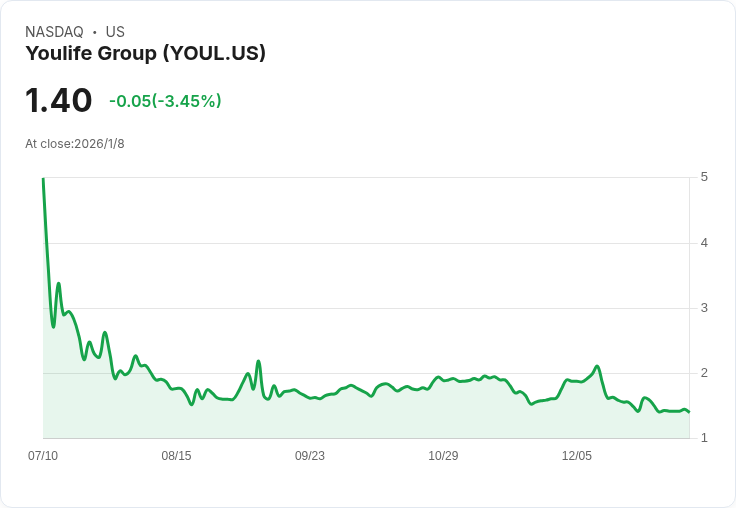This screenshot has width=736, height=508.
Task: Select the 07/10 date on x-axis
Action: point(43,456)
